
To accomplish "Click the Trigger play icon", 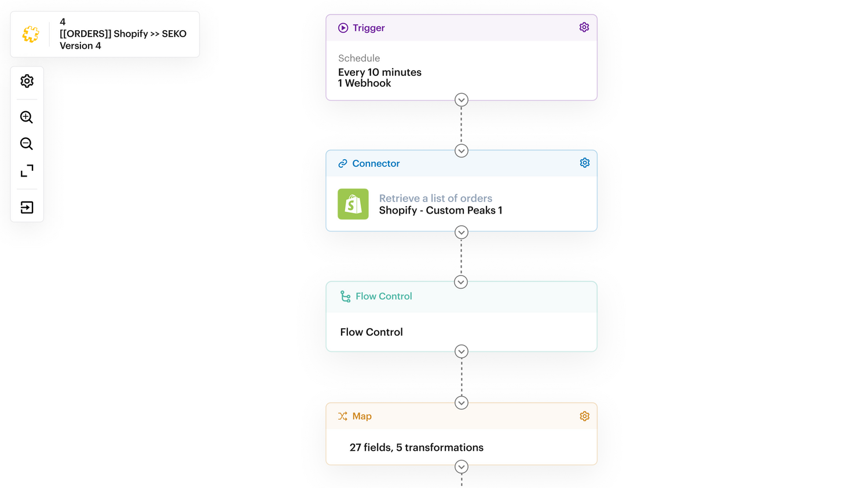I will point(343,27).
